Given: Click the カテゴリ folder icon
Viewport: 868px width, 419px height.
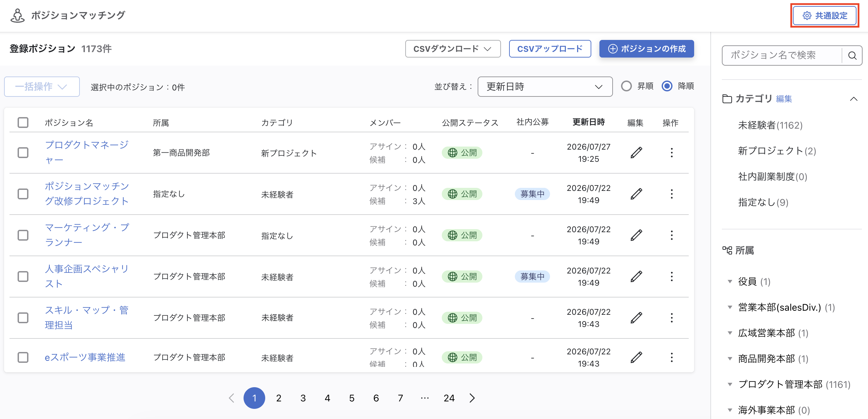Looking at the screenshot, I should tap(727, 99).
